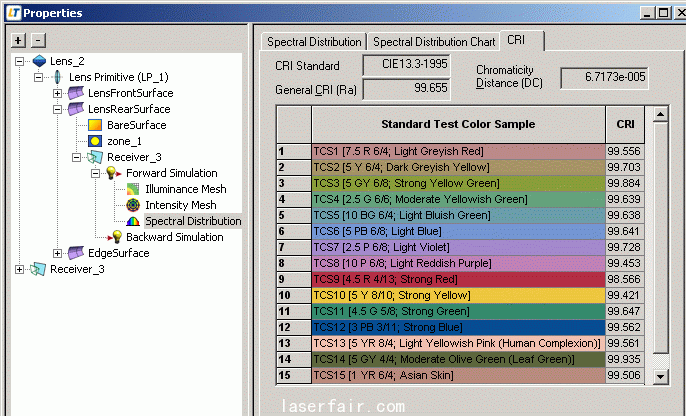Viewport: 686px width, 416px height.
Task: Open the Spectral Distribution Chart tab
Action: click(433, 42)
